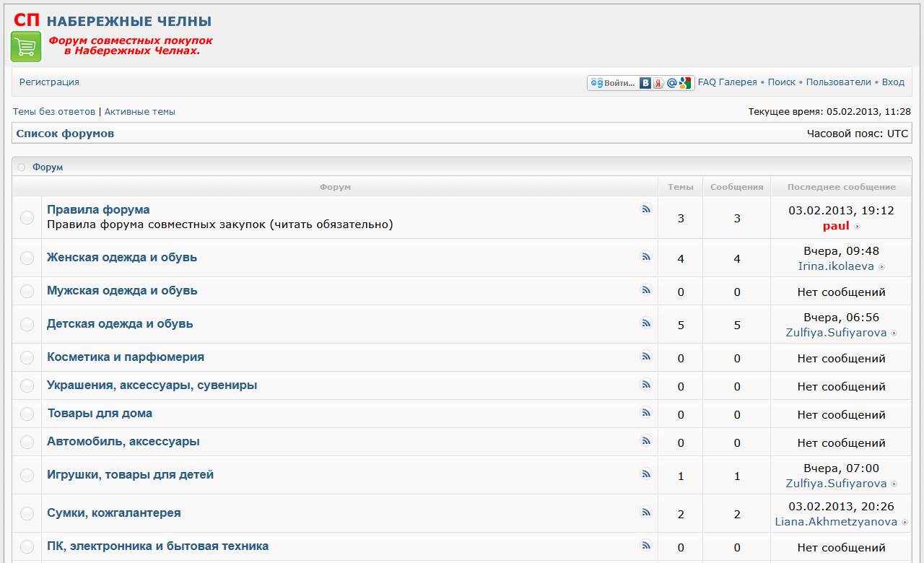Open Пользователи member list
Image resolution: width=924 pixels, height=563 pixels.
pyautogui.click(x=838, y=82)
